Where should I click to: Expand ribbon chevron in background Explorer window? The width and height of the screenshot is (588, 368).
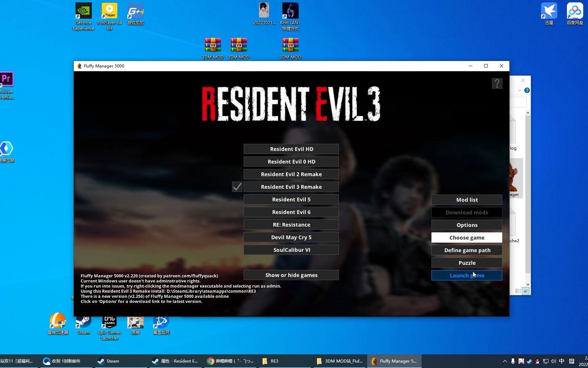pyautogui.click(x=520, y=90)
